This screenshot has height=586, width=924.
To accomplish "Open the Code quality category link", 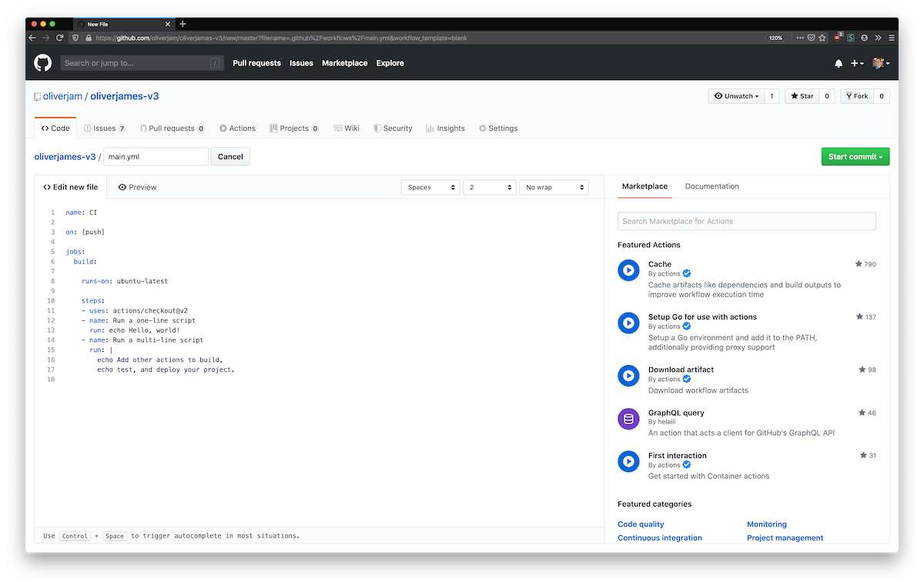I will click(641, 524).
